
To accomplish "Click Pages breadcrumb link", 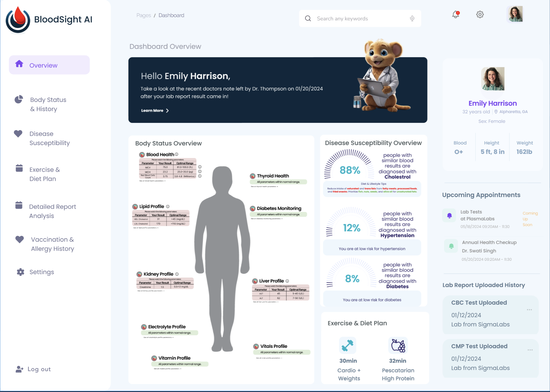I will (x=144, y=15).
